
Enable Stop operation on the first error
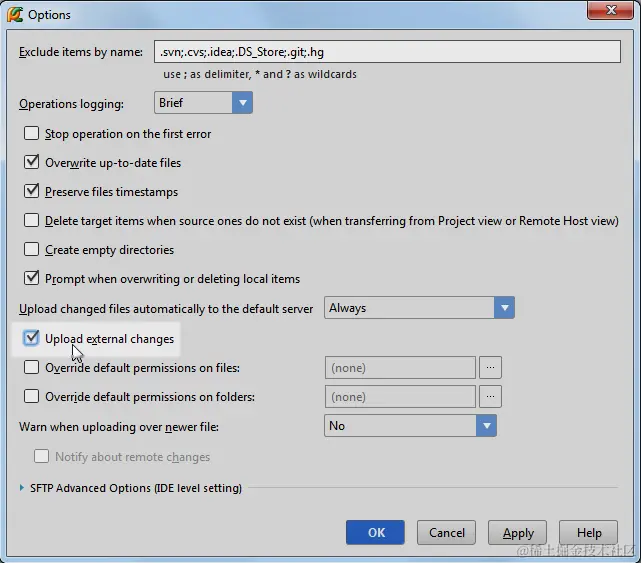(31, 133)
